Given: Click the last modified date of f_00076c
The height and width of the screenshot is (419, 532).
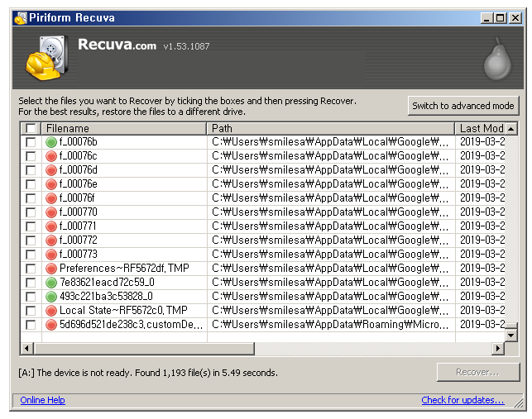Looking at the screenshot, I should coord(482,156).
